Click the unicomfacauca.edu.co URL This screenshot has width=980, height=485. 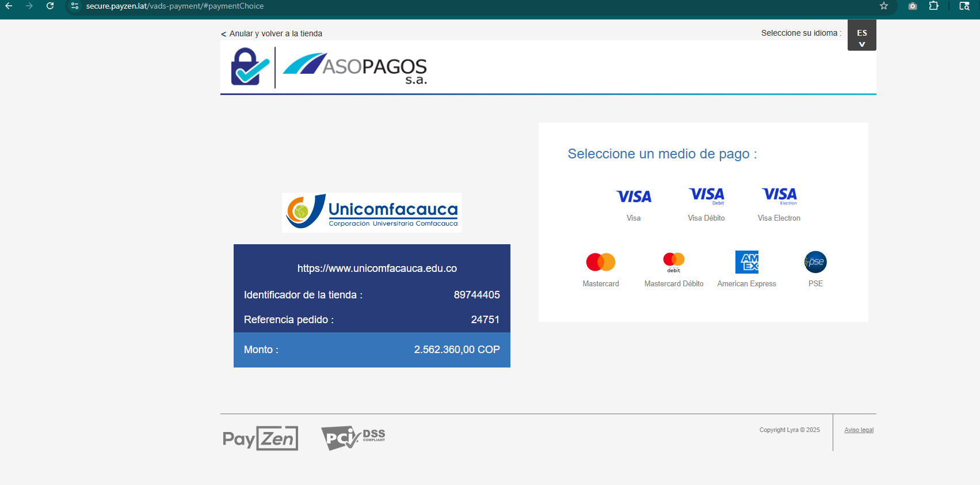[377, 268]
